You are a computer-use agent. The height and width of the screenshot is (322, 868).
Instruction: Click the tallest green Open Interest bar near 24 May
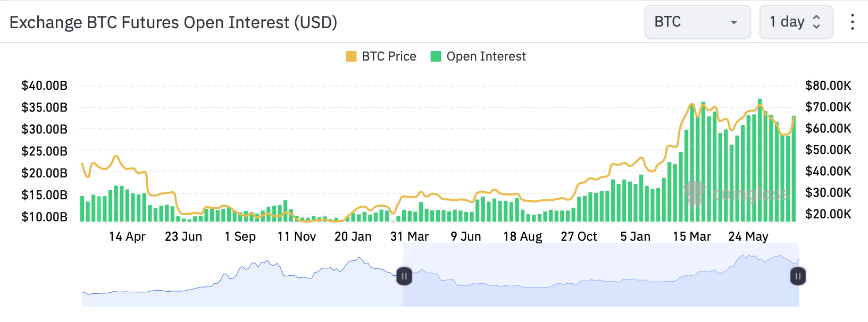tap(760, 159)
